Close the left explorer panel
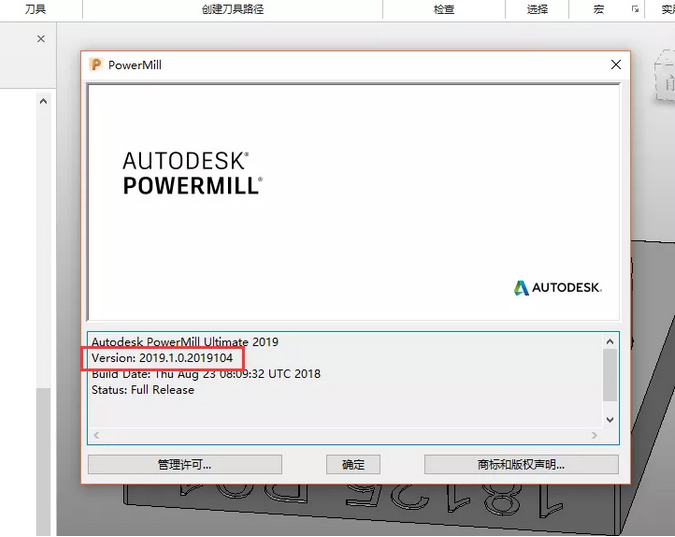675x537 pixels. point(41,39)
